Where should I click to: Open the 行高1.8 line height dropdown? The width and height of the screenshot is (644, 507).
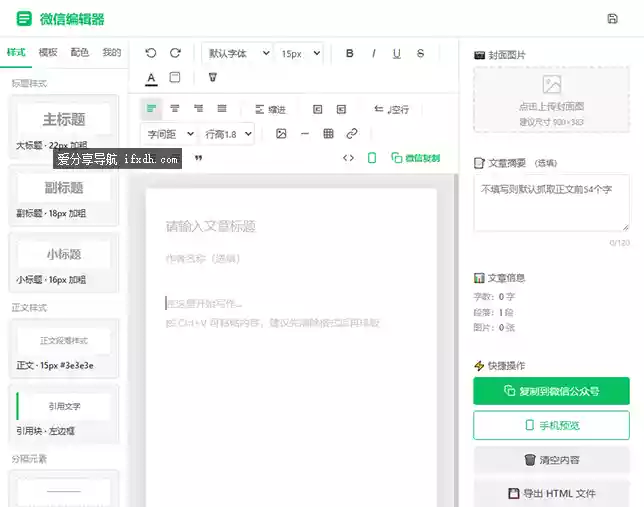228,134
